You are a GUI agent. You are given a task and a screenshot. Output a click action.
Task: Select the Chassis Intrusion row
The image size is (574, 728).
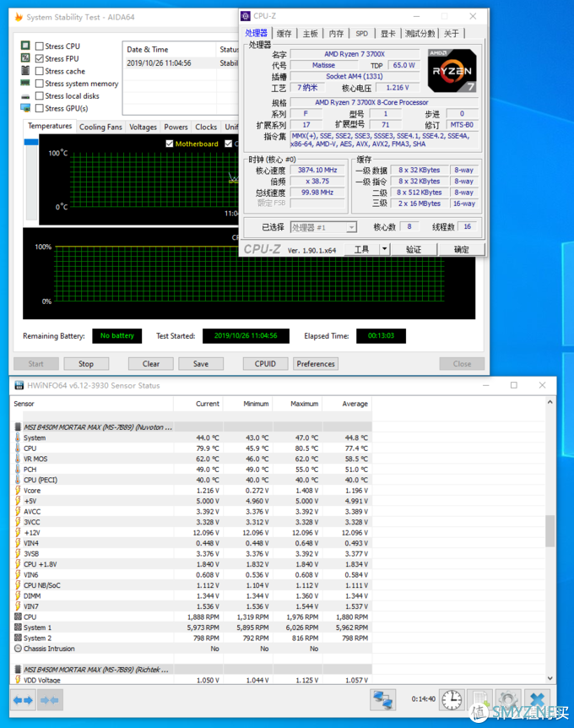point(192,649)
